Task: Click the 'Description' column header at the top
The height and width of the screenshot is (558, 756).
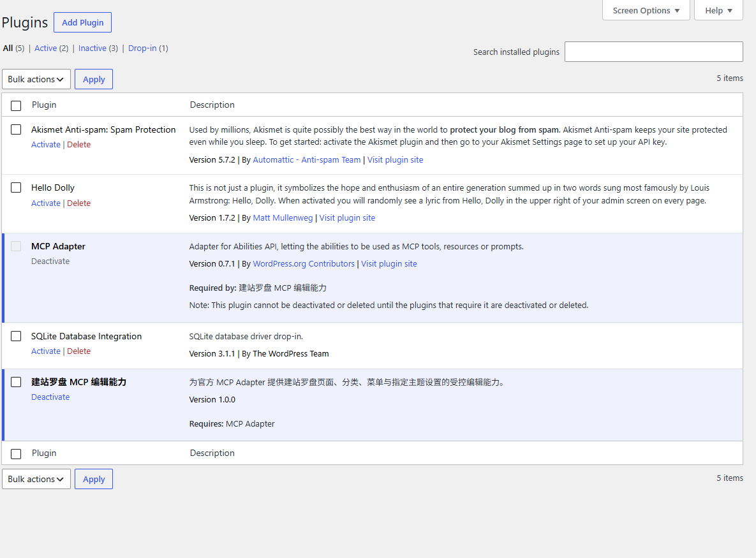Action: 212,105
